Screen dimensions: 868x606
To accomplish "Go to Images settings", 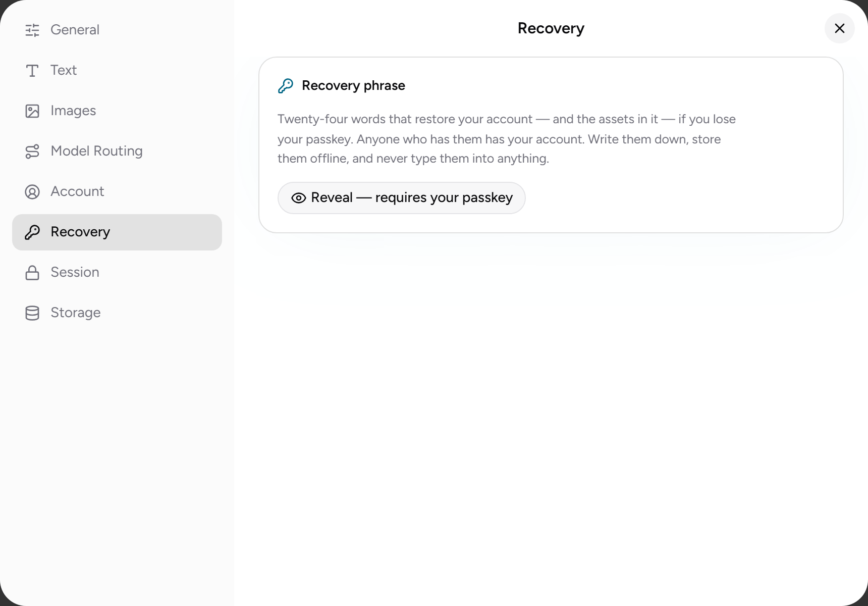I will pyautogui.click(x=117, y=111).
